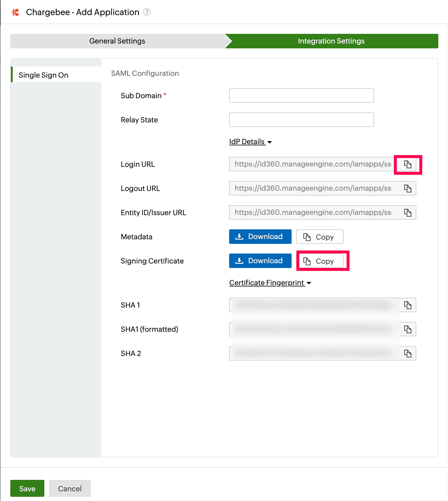
Task: Open help icon beside Add Application title
Action: (147, 12)
